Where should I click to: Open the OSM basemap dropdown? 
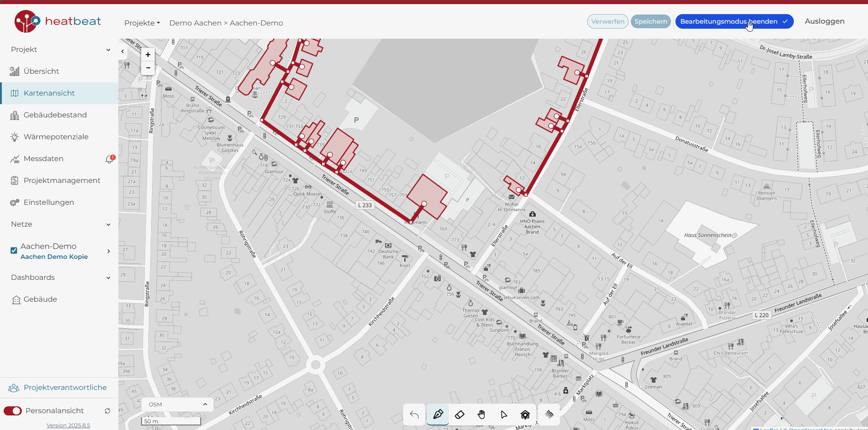point(178,405)
